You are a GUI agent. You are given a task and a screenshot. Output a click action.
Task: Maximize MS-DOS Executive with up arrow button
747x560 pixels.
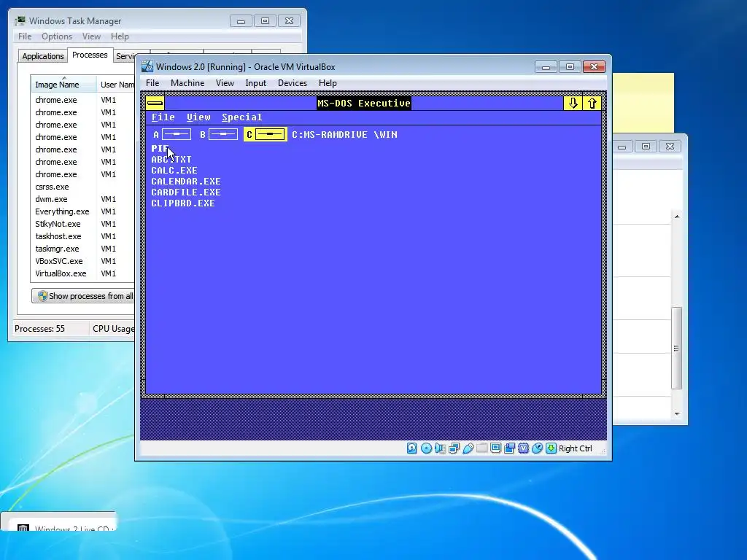click(x=592, y=103)
